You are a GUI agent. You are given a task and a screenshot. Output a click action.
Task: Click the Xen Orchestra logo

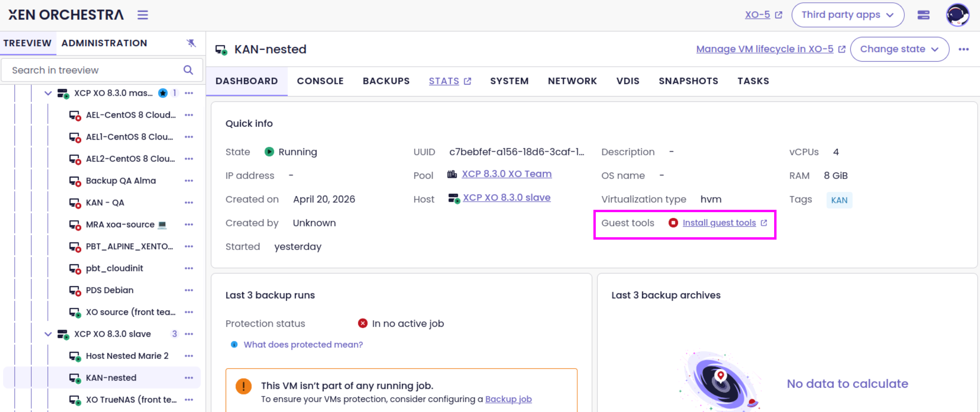pos(66,15)
